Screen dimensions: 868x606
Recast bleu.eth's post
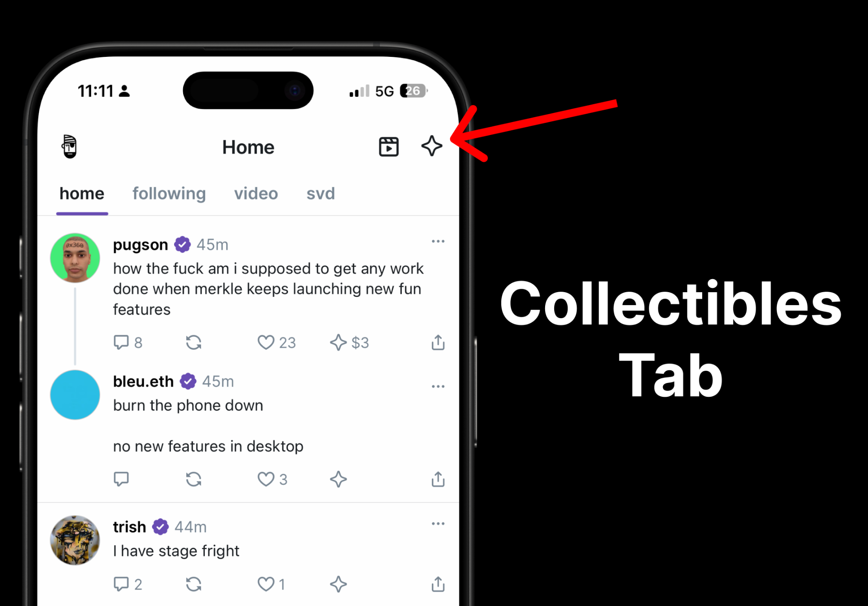[x=194, y=479]
